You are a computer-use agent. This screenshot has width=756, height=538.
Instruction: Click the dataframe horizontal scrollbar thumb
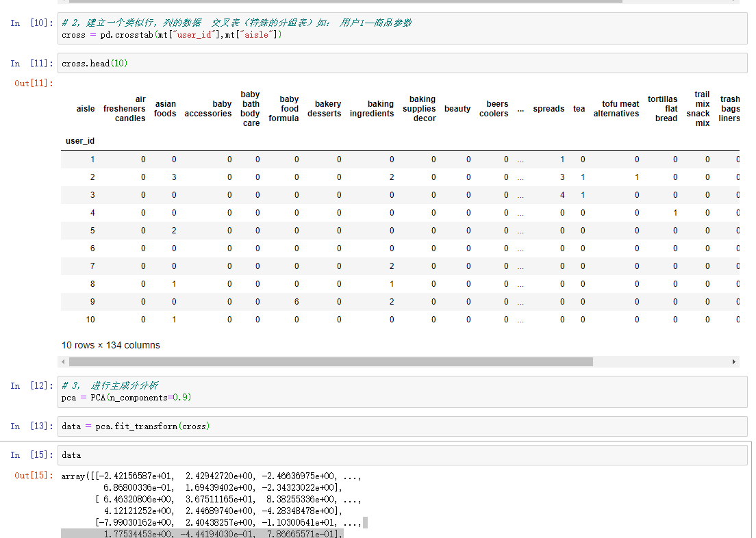click(x=331, y=361)
